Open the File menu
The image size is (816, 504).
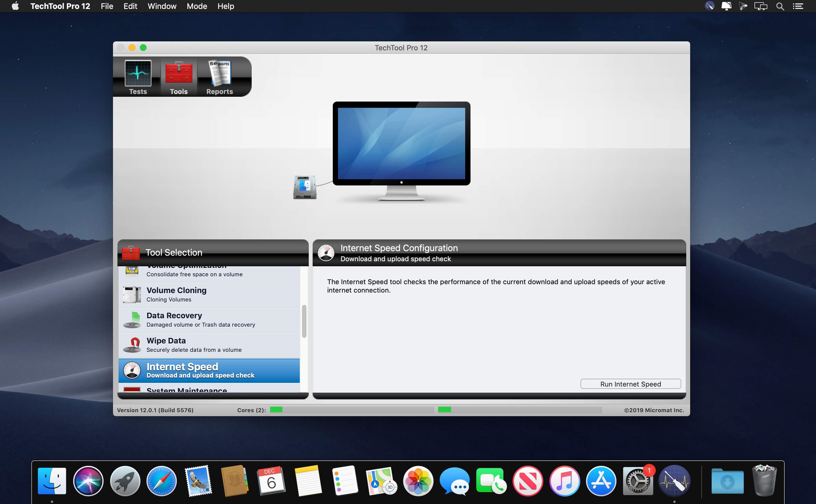[107, 6]
